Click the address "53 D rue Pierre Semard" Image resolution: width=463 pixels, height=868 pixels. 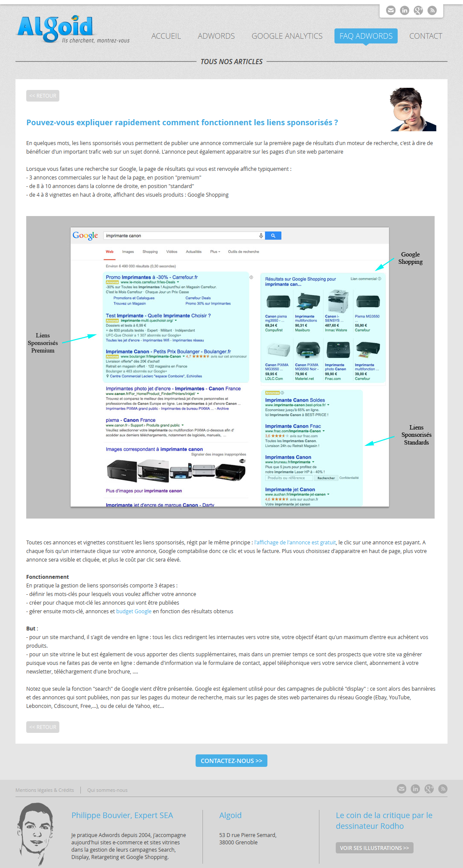pos(248,835)
